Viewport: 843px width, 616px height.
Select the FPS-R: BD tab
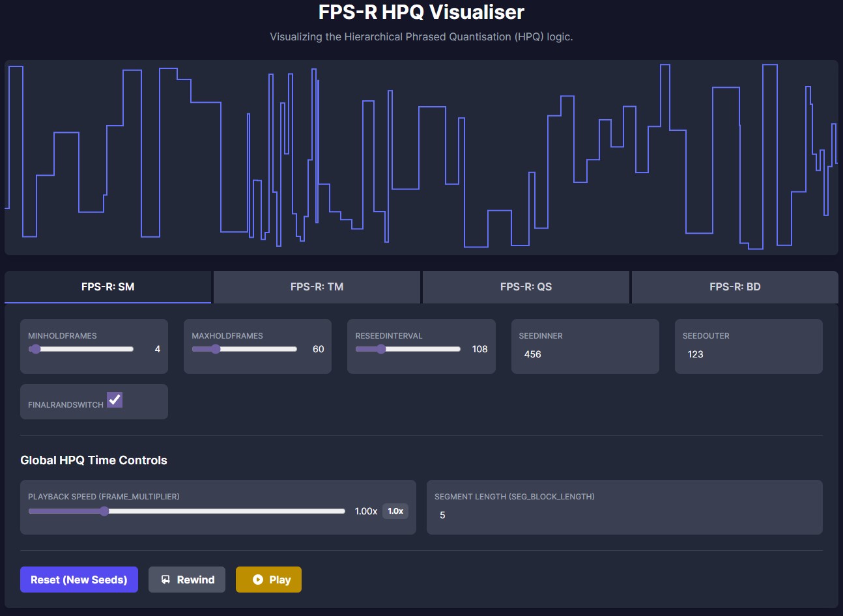tap(735, 287)
